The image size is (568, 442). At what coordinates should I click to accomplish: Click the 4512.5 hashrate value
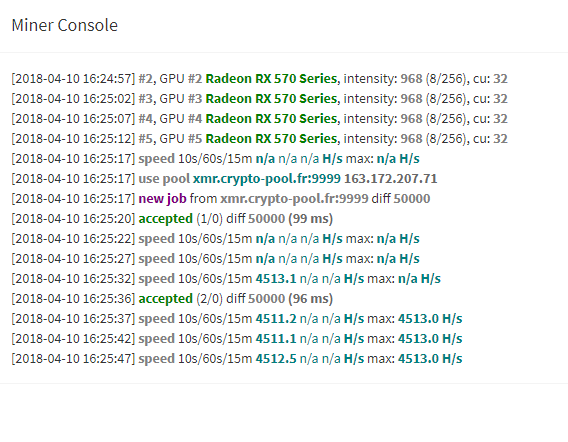[276, 358]
